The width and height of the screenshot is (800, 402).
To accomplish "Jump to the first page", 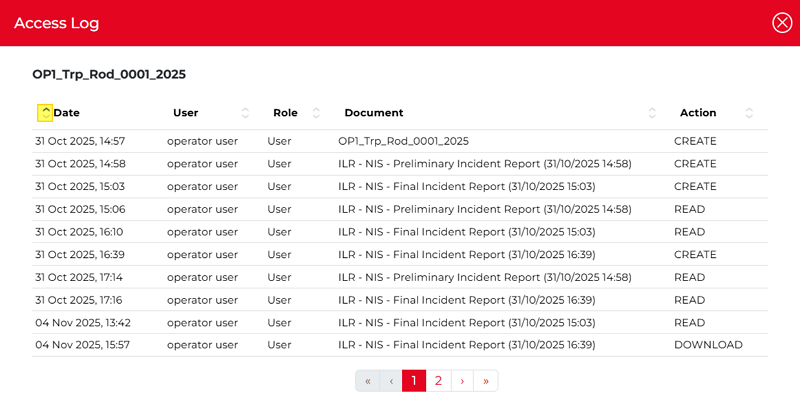I will (367, 381).
